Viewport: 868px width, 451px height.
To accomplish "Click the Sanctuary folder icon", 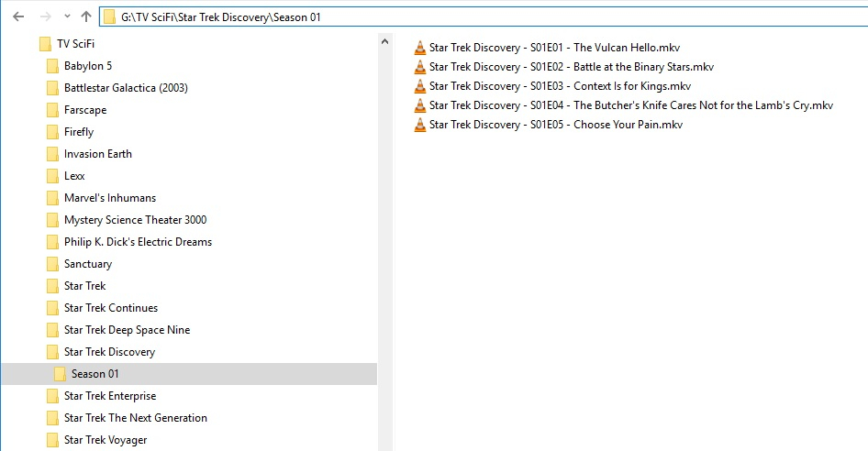I will (52, 264).
